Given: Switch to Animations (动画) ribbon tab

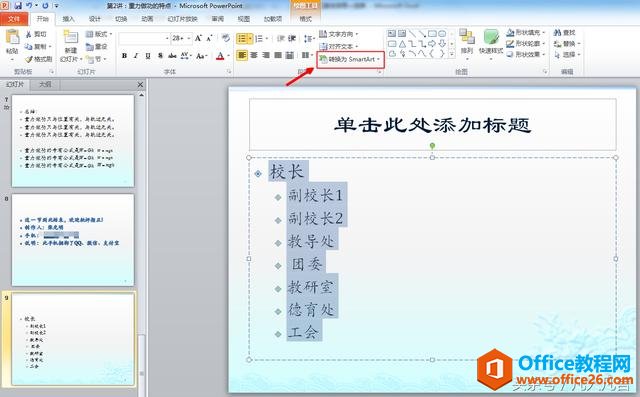Looking at the screenshot, I should click(147, 19).
